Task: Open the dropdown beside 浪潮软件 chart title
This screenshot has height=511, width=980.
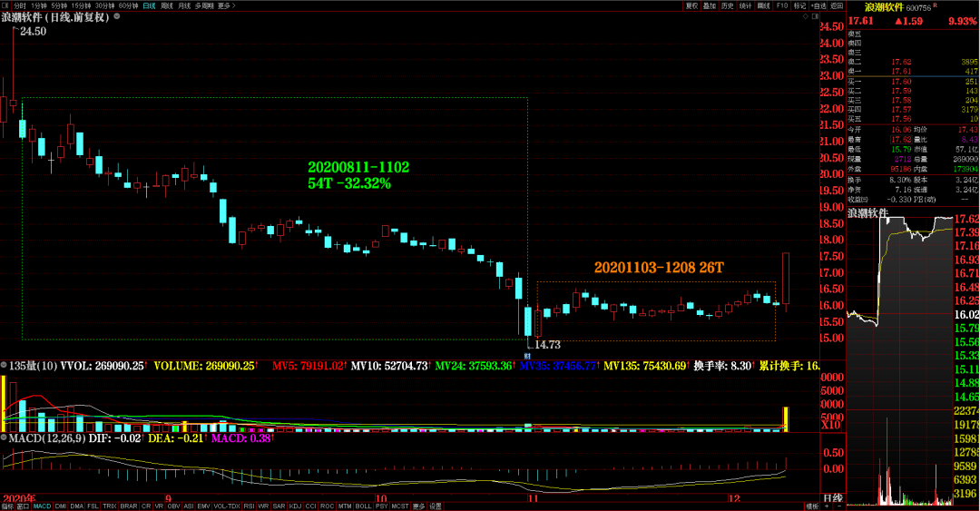Action: (117, 17)
